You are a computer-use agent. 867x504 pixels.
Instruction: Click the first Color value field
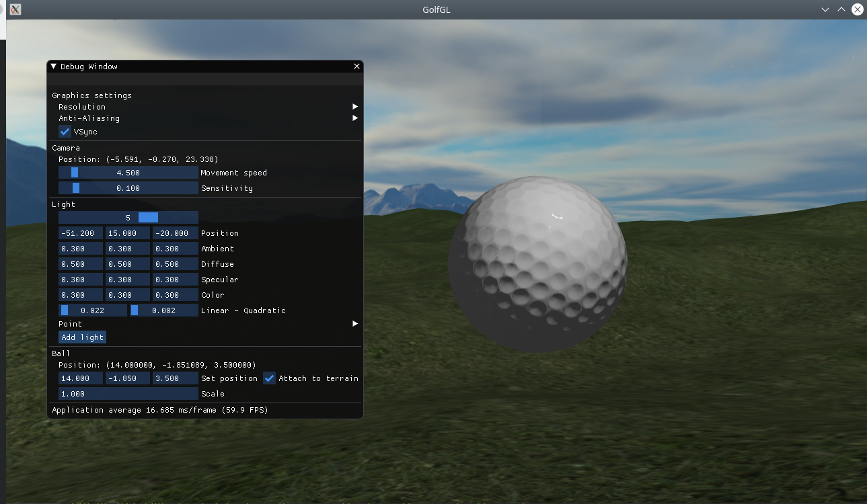pyautogui.click(x=81, y=295)
